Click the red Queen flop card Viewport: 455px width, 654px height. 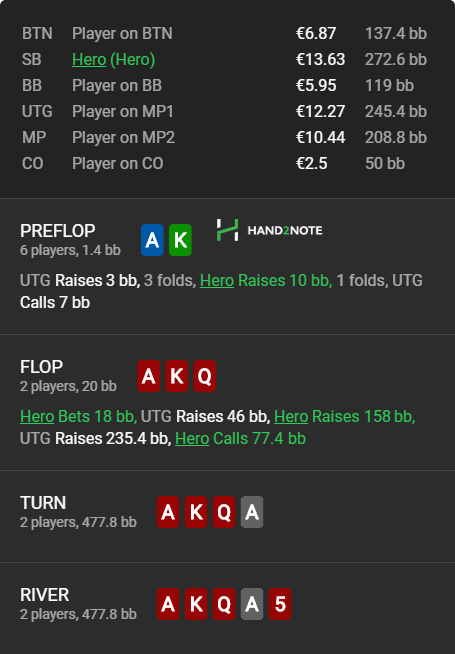point(204,376)
